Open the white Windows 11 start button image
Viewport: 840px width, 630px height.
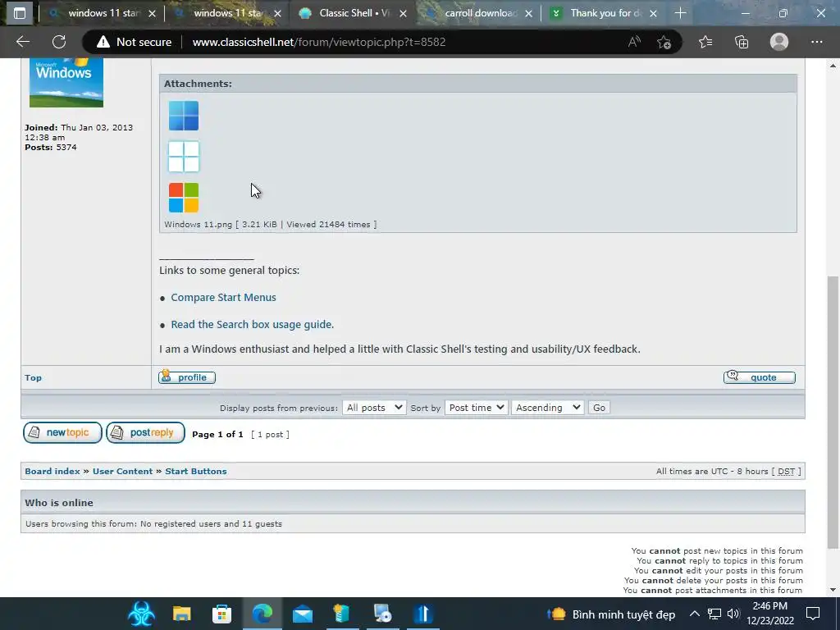pyautogui.click(x=184, y=157)
